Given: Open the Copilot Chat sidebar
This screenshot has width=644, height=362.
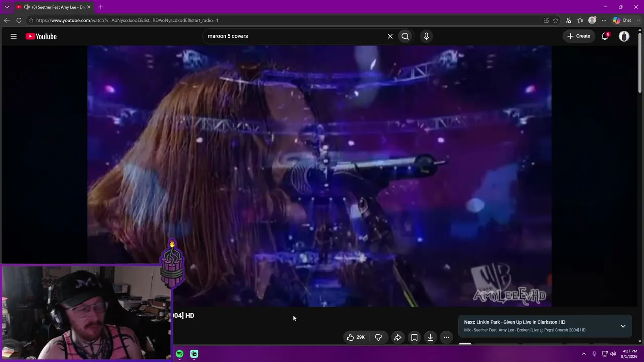Looking at the screenshot, I should pyautogui.click(x=622, y=20).
